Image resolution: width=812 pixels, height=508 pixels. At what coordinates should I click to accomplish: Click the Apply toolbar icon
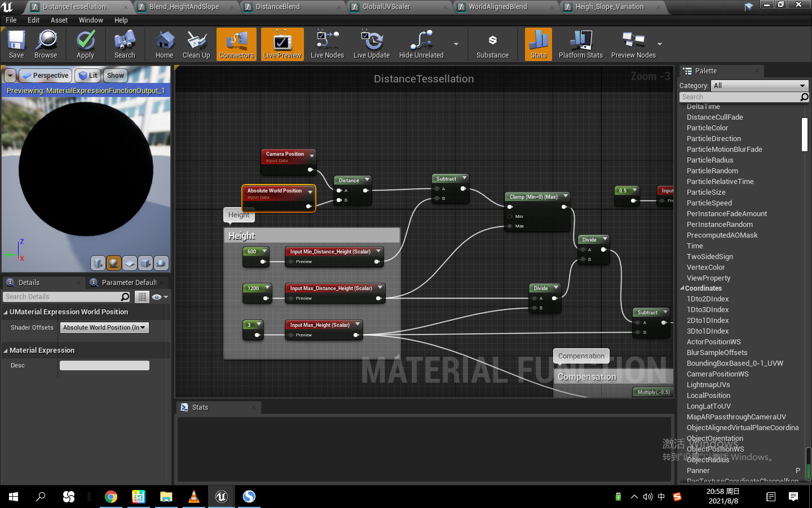(x=85, y=44)
